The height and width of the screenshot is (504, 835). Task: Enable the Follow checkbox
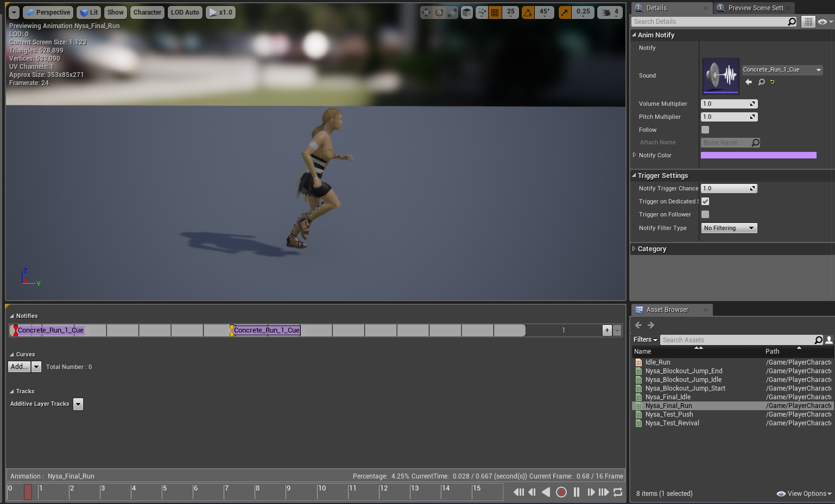point(705,130)
